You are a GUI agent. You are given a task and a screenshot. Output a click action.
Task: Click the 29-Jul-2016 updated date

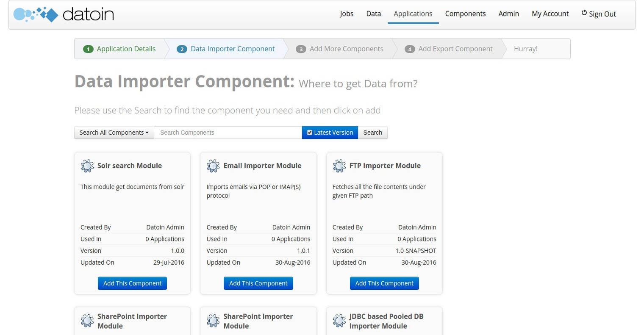pos(169,263)
